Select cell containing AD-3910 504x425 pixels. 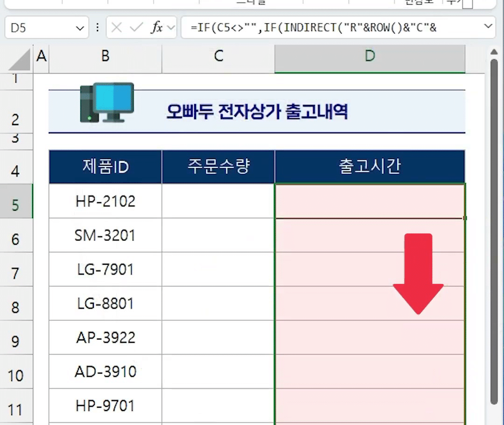tap(105, 372)
